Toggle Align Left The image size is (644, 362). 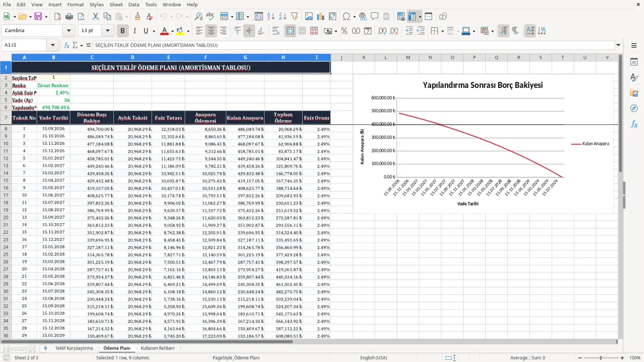(x=200, y=31)
